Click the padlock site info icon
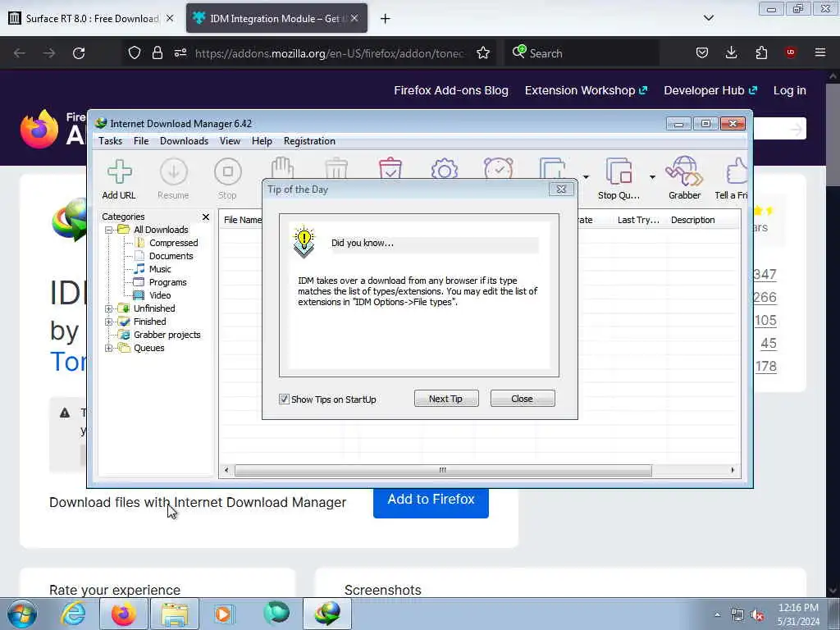 coord(157,52)
